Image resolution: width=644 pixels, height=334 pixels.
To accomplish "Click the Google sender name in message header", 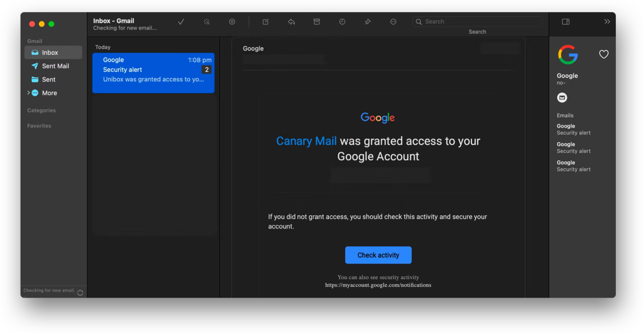I will [x=253, y=49].
